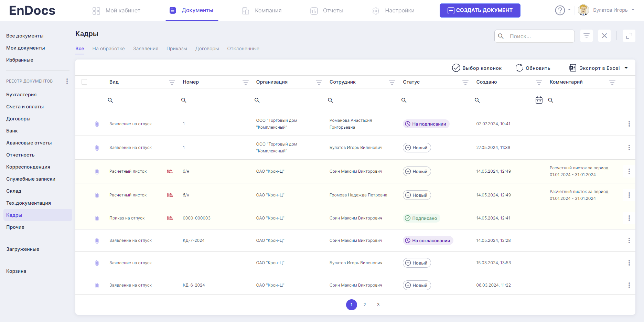Click the expand to fullscreen icon
The width and height of the screenshot is (644, 322).
coord(629,36)
